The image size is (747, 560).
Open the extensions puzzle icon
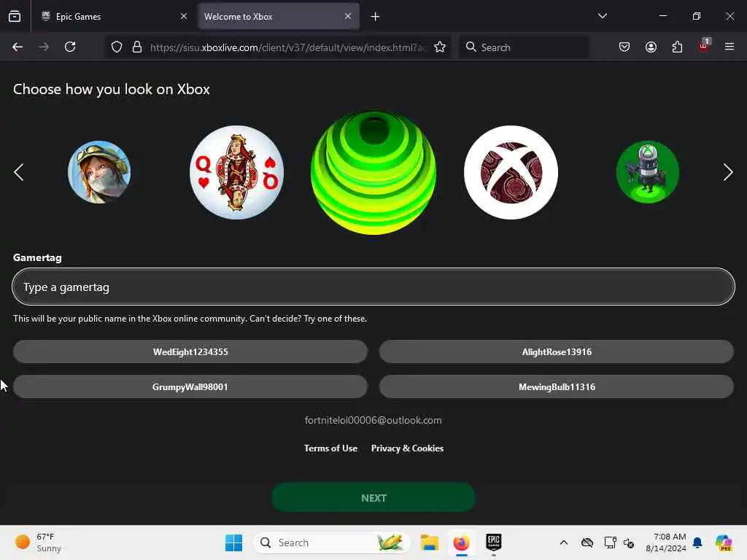677,47
